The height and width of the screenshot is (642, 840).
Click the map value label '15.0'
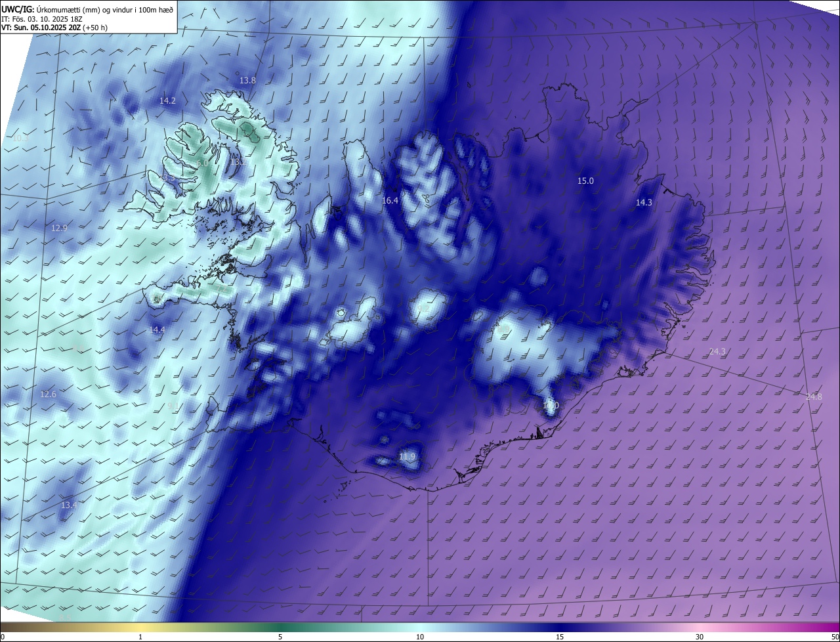[x=585, y=181]
